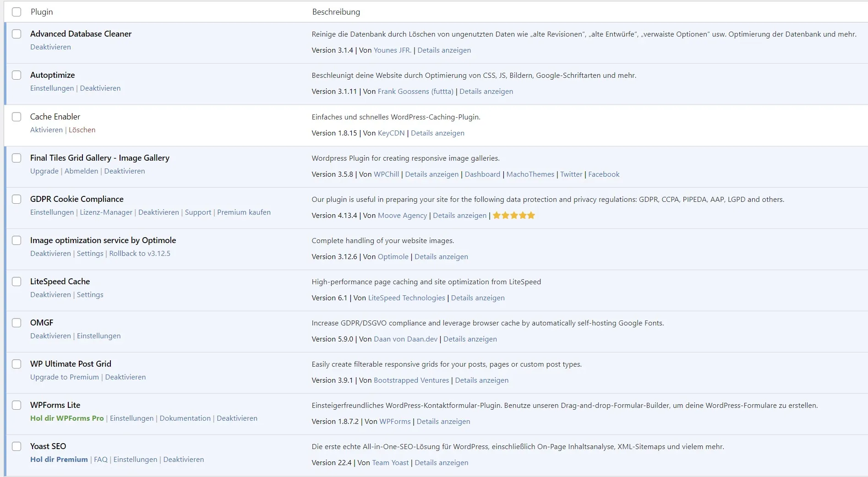Click Abmelden under Final Tiles Grid Gallery

(82, 171)
